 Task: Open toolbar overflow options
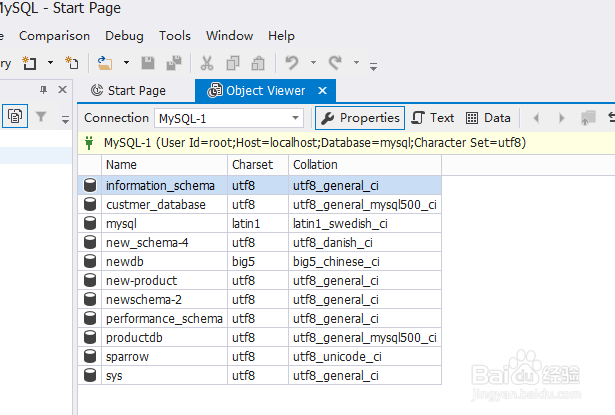click(x=373, y=66)
